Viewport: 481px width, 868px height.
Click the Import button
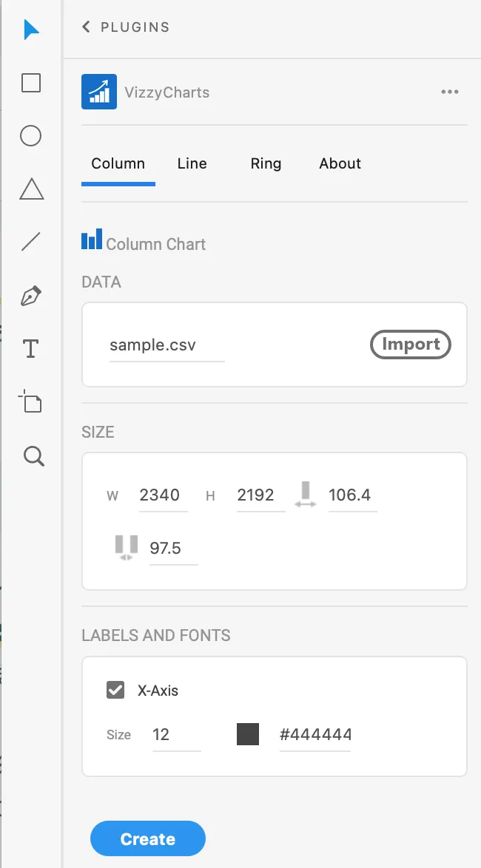411,345
